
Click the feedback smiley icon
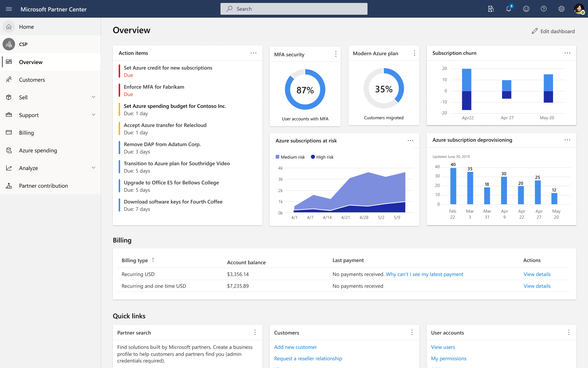point(526,9)
